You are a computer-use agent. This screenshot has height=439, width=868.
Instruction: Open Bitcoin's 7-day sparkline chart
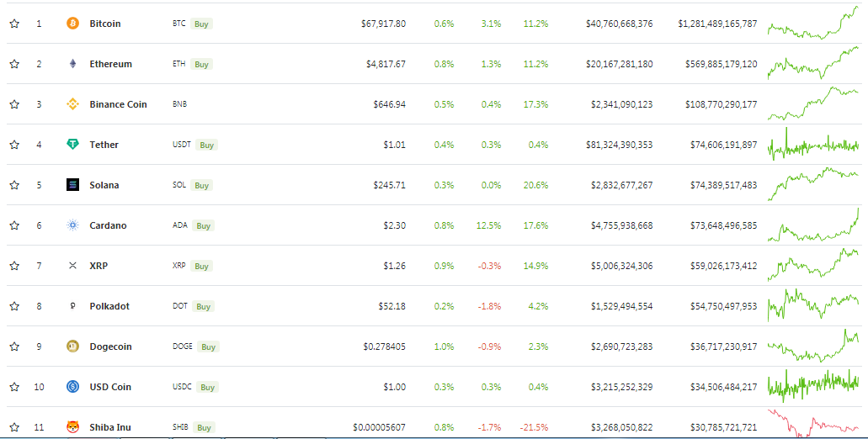coord(812,24)
